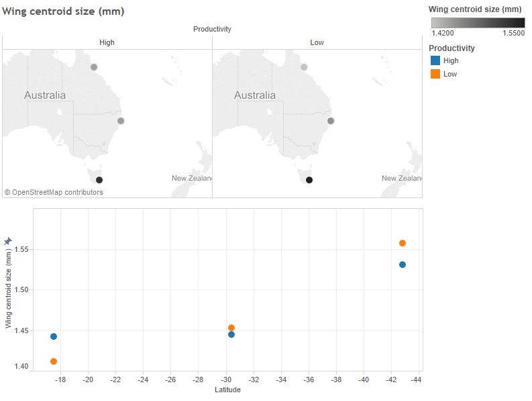Select the middle east-coast point on the High map
The image size is (532, 401).
(x=121, y=121)
